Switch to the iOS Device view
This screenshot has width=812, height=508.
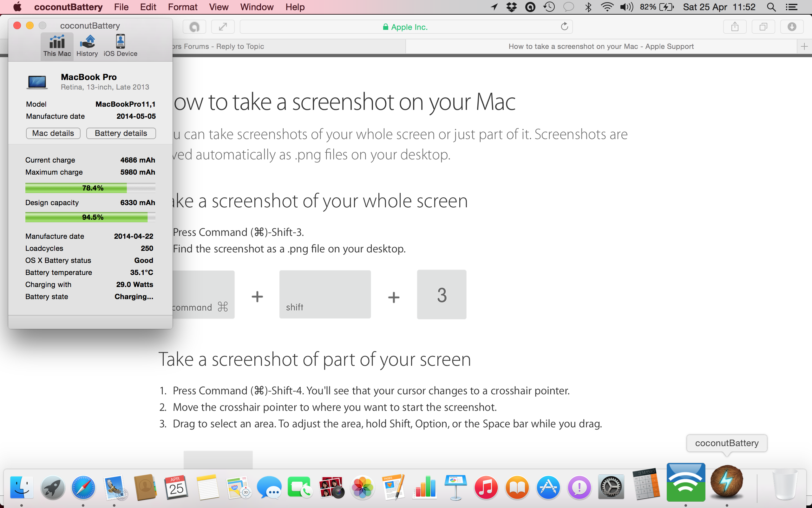(120, 46)
